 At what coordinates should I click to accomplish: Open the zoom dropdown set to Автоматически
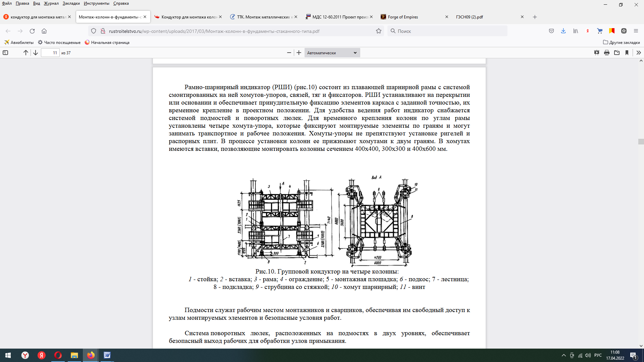[332, 53]
